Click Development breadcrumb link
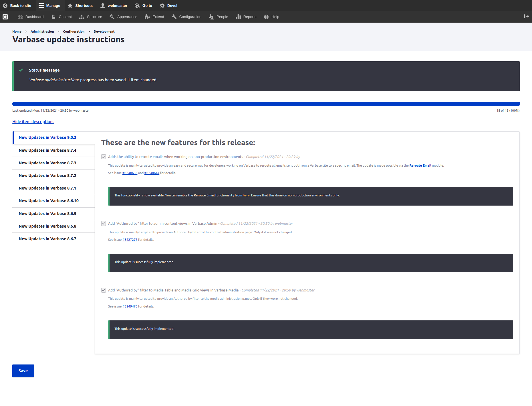 104,31
